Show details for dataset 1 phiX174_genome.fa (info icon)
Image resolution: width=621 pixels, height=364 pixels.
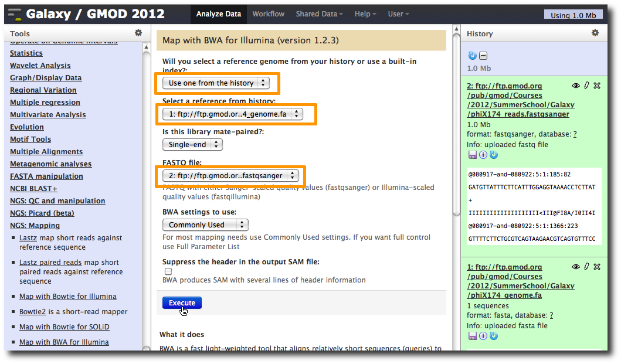point(483,336)
